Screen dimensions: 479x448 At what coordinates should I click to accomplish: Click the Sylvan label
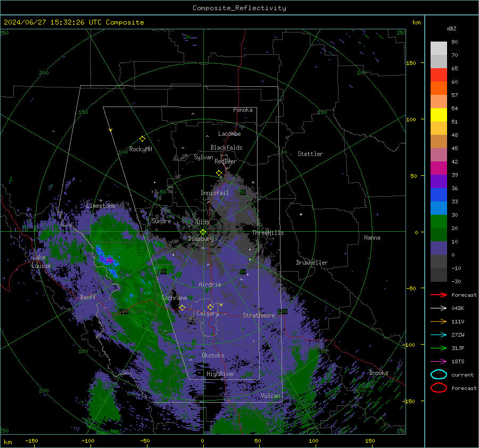[x=203, y=157]
